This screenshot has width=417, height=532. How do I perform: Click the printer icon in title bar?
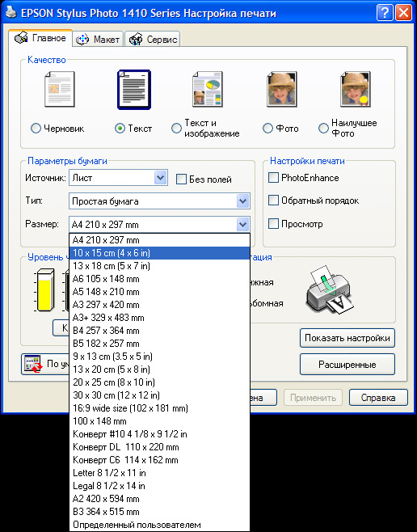click(11, 13)
